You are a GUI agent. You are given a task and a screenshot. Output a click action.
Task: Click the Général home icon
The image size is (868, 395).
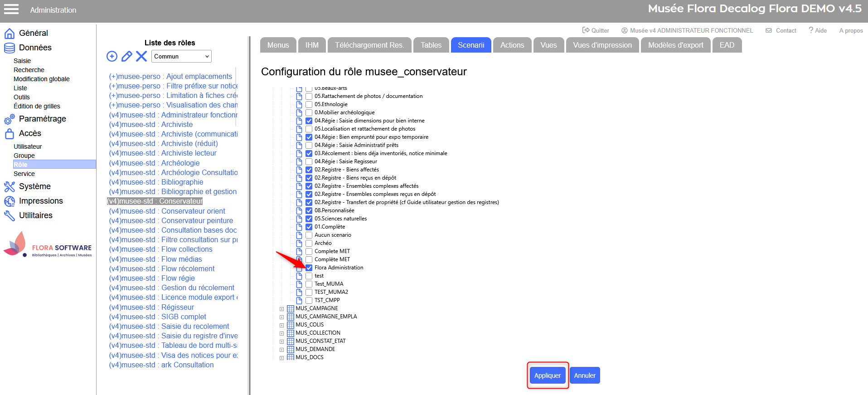pyautogui.click(x=9, y=34)
